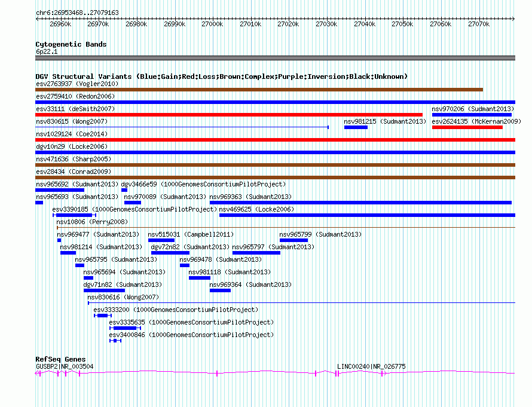532x407 pixels.
Task: Click nsv965795 (Sudmant2013) label
Action: 116,259
